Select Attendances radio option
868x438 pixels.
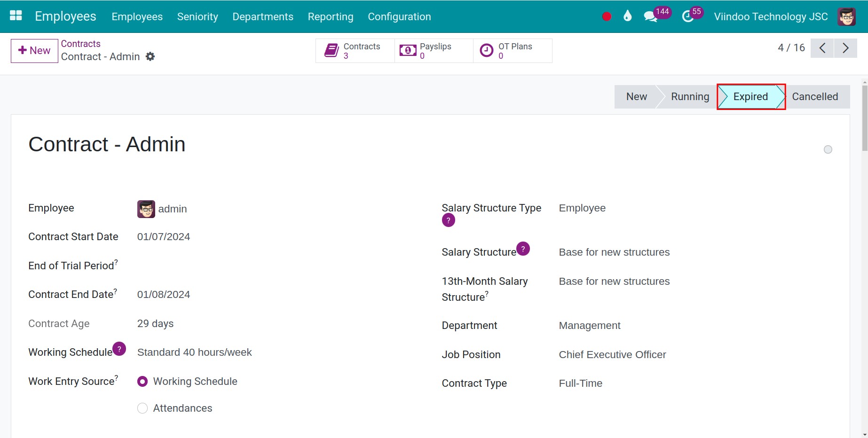pos(142,408)
